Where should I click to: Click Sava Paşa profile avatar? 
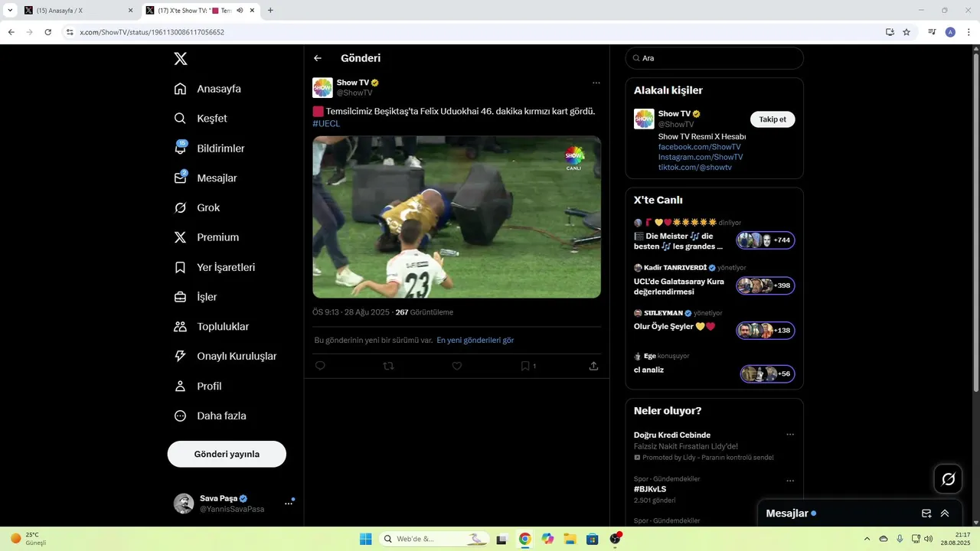(184, 504)
